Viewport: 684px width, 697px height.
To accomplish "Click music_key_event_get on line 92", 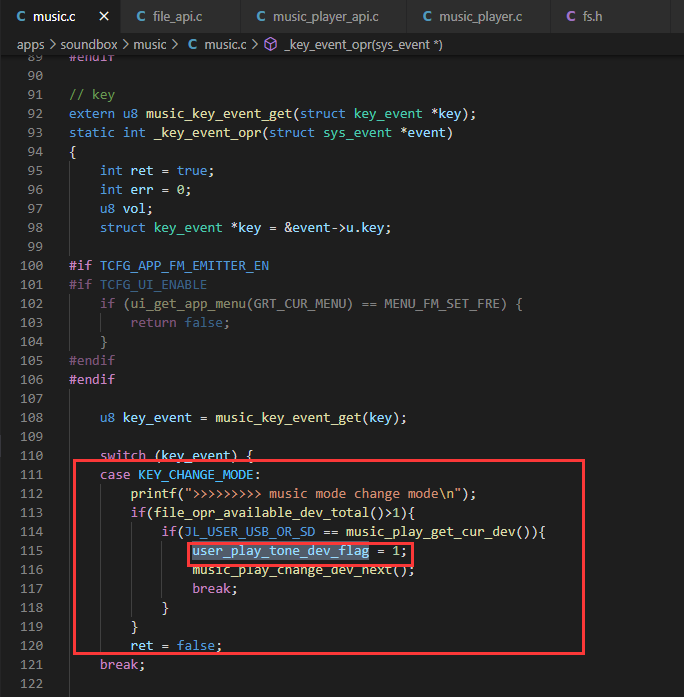I will point(219,114).
